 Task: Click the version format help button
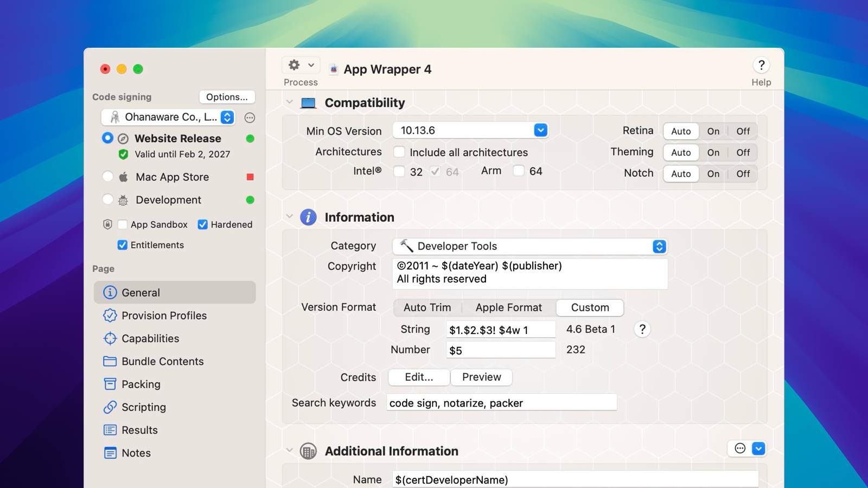[x=642, y=330]
